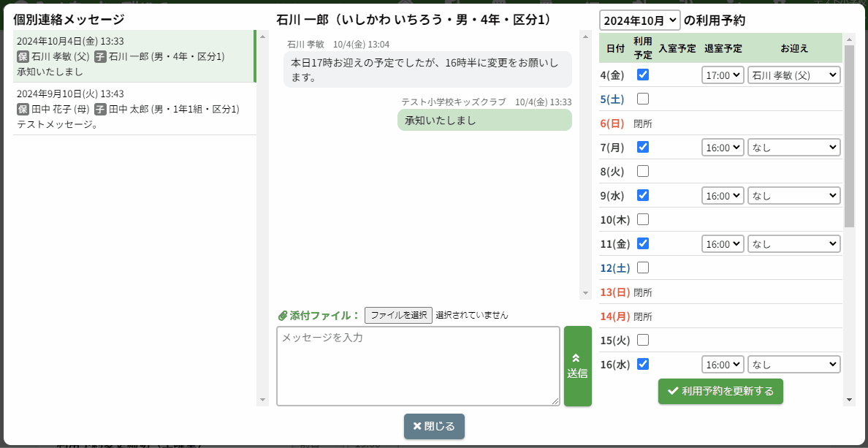Click the child badge for 田中 太郎
The image size is (868, 448).
(x=100, y=109)
